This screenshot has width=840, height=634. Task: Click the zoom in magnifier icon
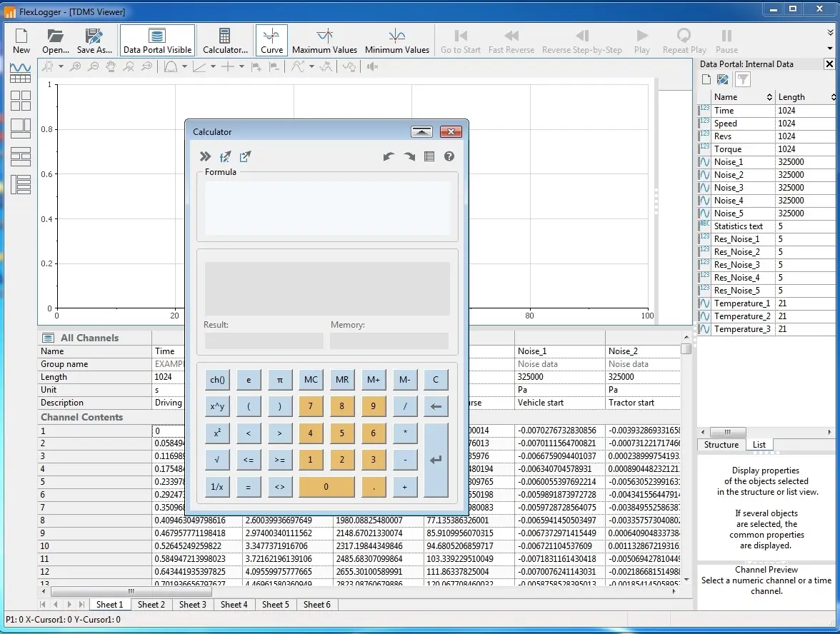click(x=76, y=66)
